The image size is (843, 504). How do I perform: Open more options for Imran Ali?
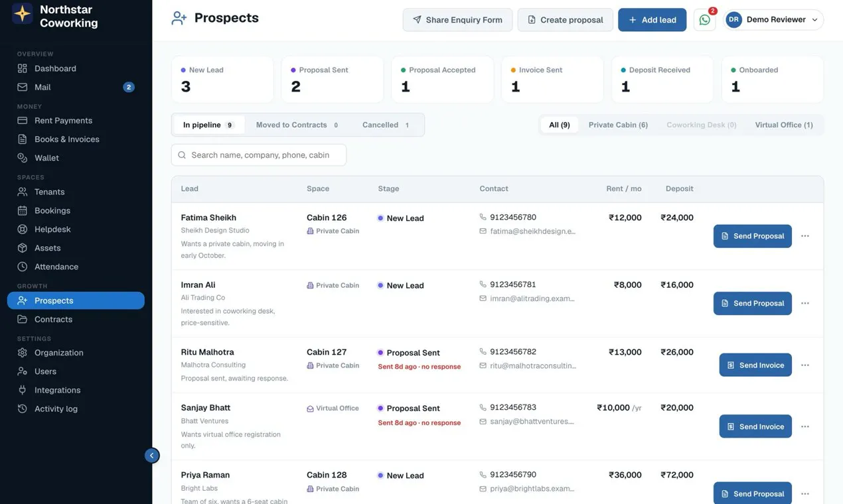[x=805, y=303]
